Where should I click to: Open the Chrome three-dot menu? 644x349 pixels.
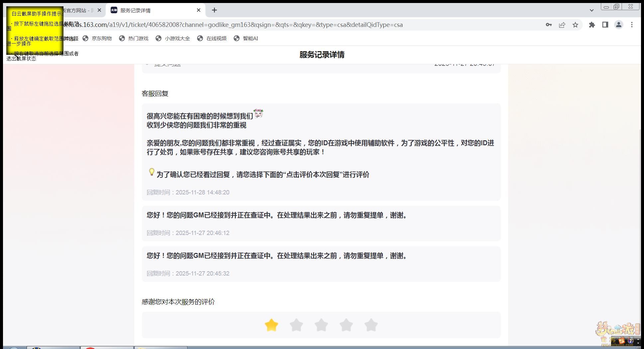click(x=632, y=25)
